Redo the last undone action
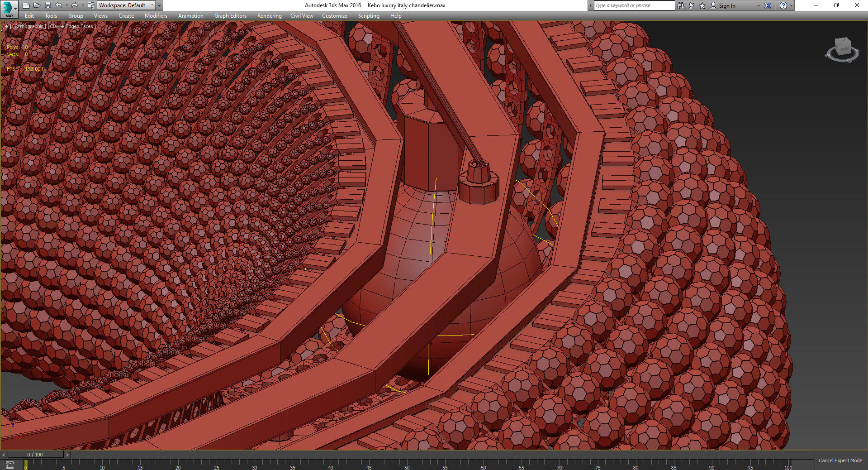The image size is (868, 470). tap(75, 5)
